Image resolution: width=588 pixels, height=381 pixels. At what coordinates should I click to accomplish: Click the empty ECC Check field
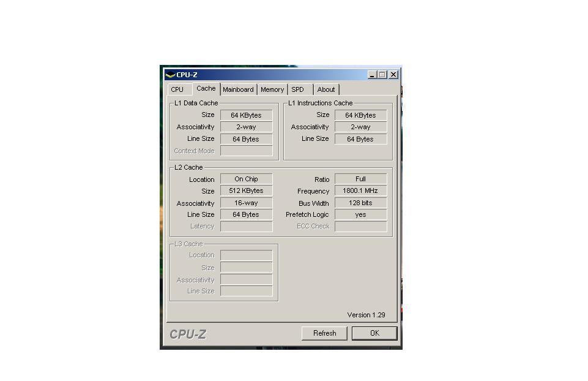coord(361,227)
